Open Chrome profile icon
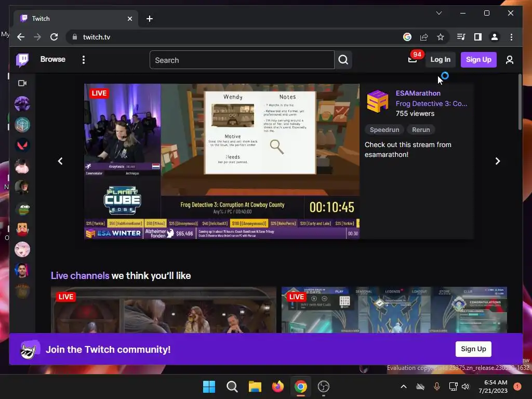 [x=495, y=37]
